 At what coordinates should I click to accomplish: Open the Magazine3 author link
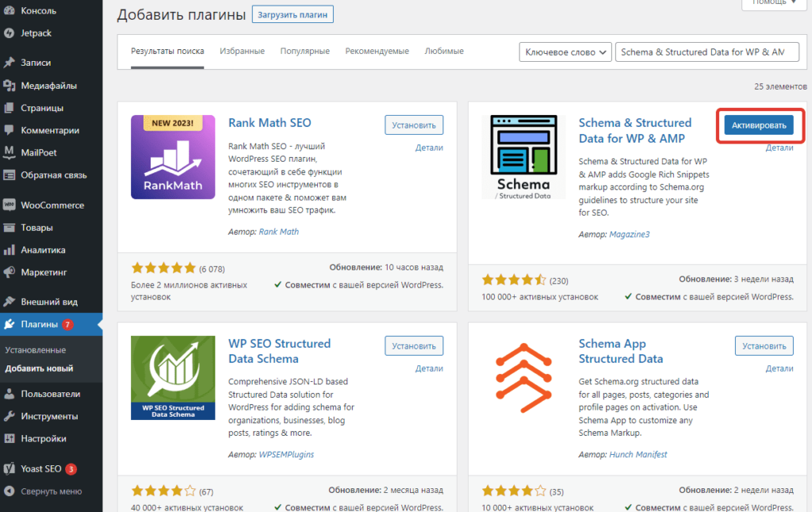click(629, 235)
